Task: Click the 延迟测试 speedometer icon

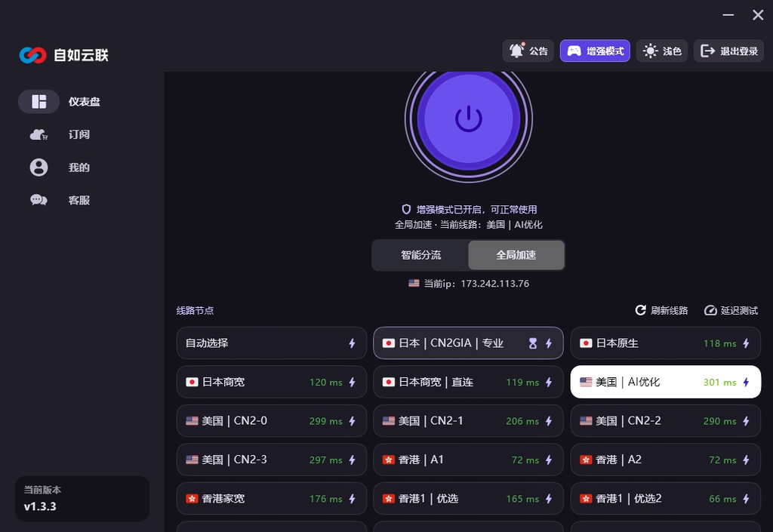Action: [x=710, y=310]
